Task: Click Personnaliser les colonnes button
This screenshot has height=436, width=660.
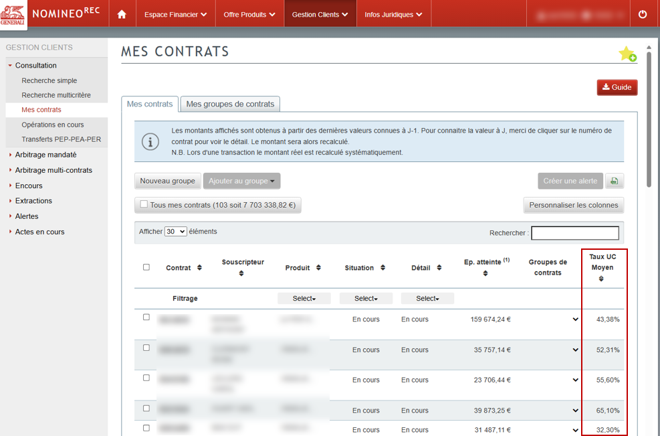Action: tap(573, 205)
